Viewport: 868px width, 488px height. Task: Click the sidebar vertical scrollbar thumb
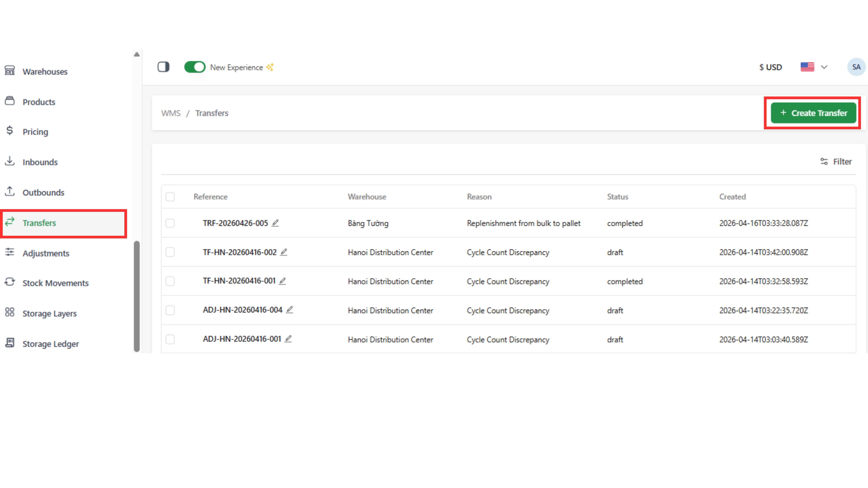[x=136, y=296]
